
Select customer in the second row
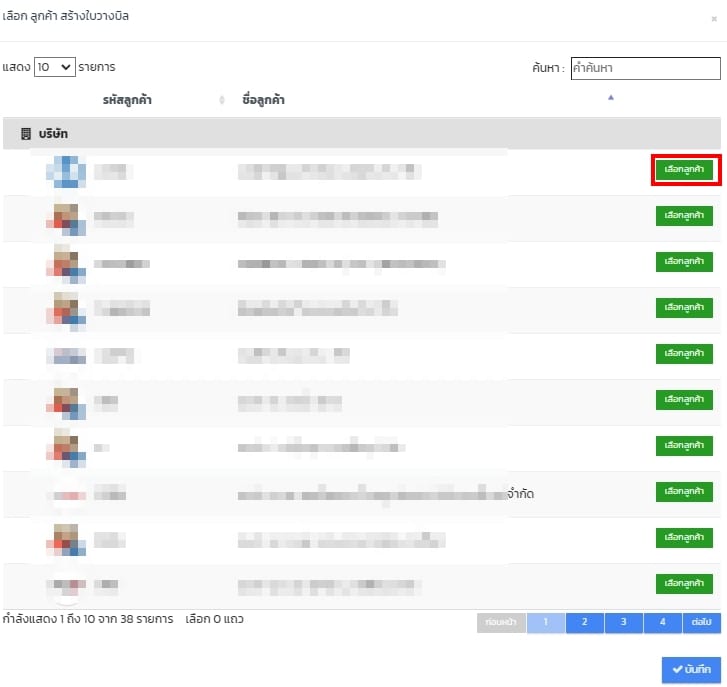click(x=685, y=216)
